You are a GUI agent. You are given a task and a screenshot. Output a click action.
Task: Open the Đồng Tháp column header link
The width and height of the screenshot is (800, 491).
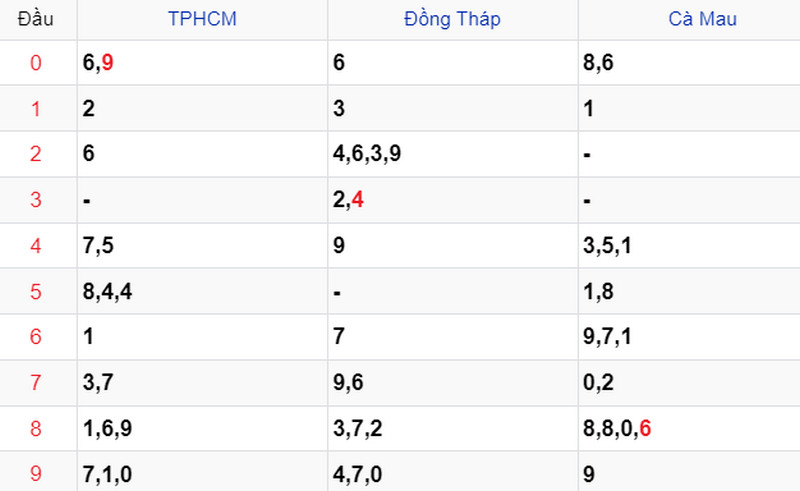pyautogui.click(x=452, y=19)
